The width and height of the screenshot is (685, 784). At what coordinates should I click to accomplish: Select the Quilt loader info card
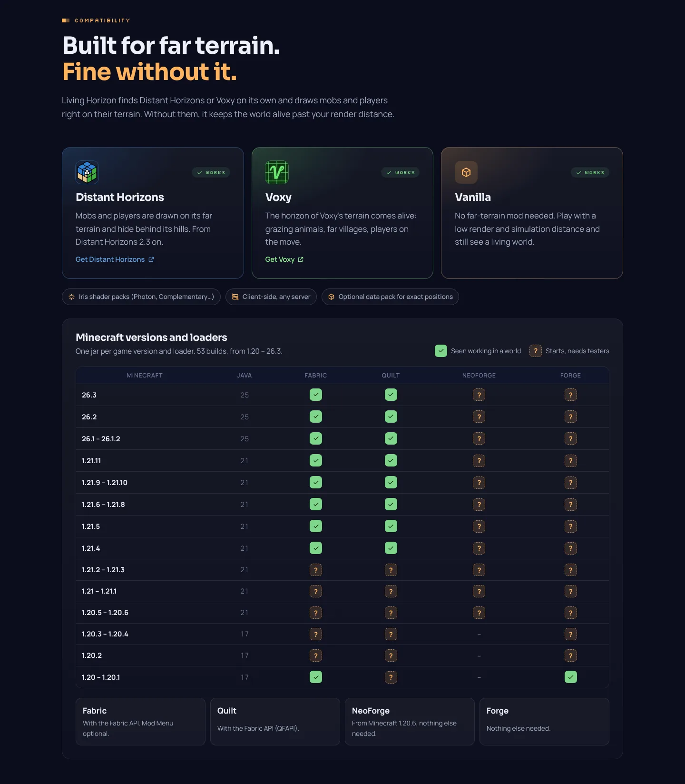click(275, 722)
